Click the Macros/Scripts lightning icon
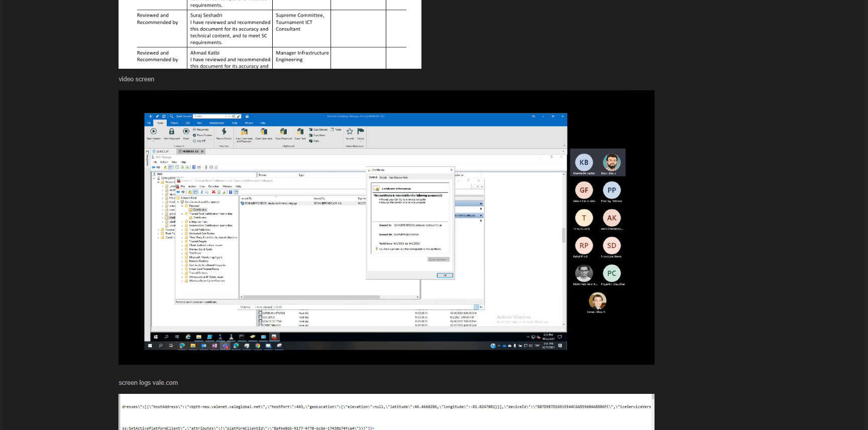Screen dimensions: 868x430 click(x=224, y=132)
